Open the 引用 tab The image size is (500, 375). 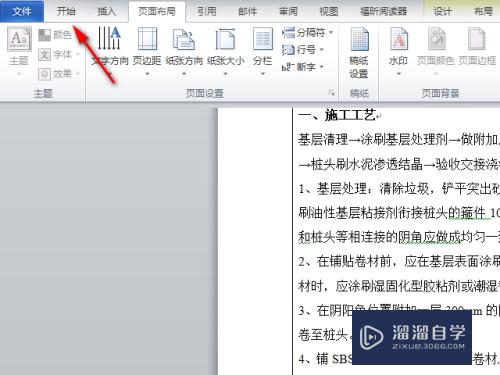pos(206,11)
